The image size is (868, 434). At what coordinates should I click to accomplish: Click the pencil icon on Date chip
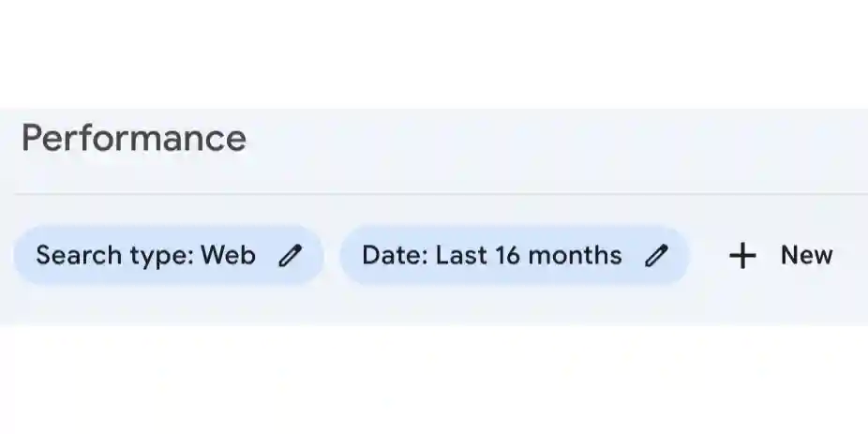tap(658, 256)
